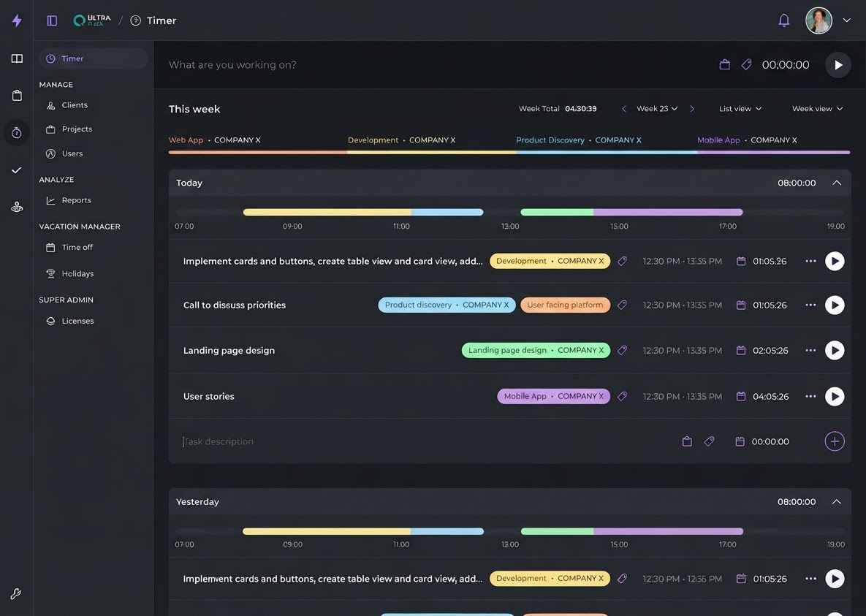Screen dimensions: 866x616
Task: Open the wrench settings icon
Action: 15,594
